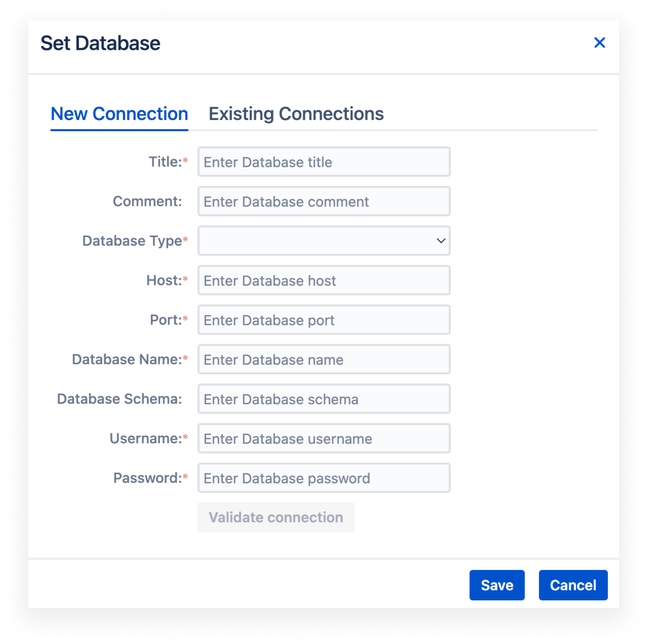The width and height of the screenshot is (647, 644).
Task: Click the Database Type chevron arrow
Action: pos(441,241)
